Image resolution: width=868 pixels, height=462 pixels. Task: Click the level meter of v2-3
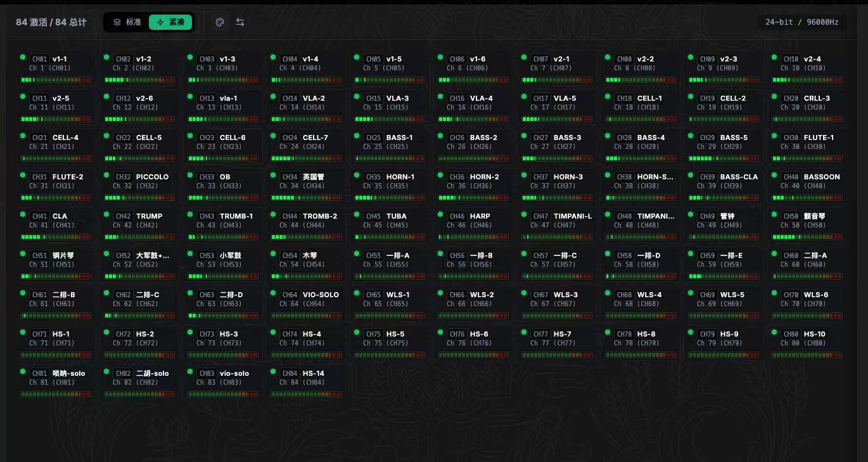tap(724, 80)
